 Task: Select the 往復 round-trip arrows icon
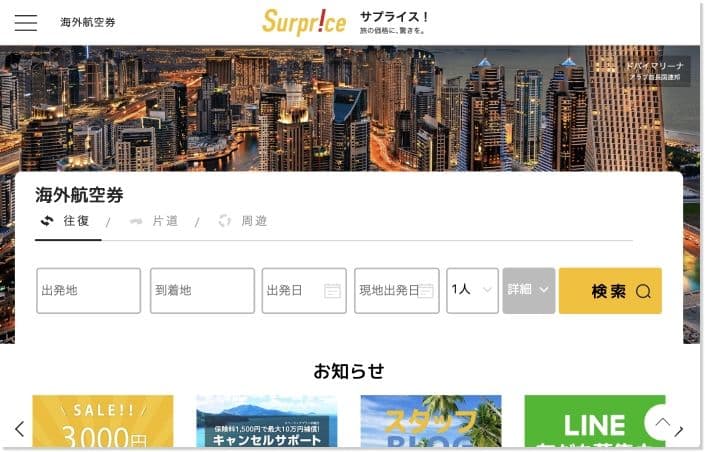[47, 221]
